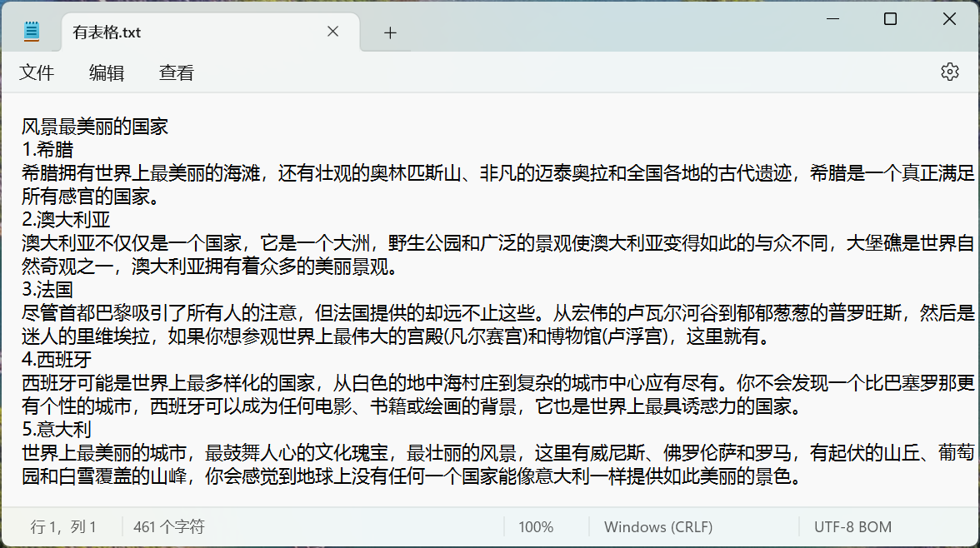Viewport: 980px width, 548px height.
Task: Click the 行 1，列 1 position indicator
Action: coord(63,526)
